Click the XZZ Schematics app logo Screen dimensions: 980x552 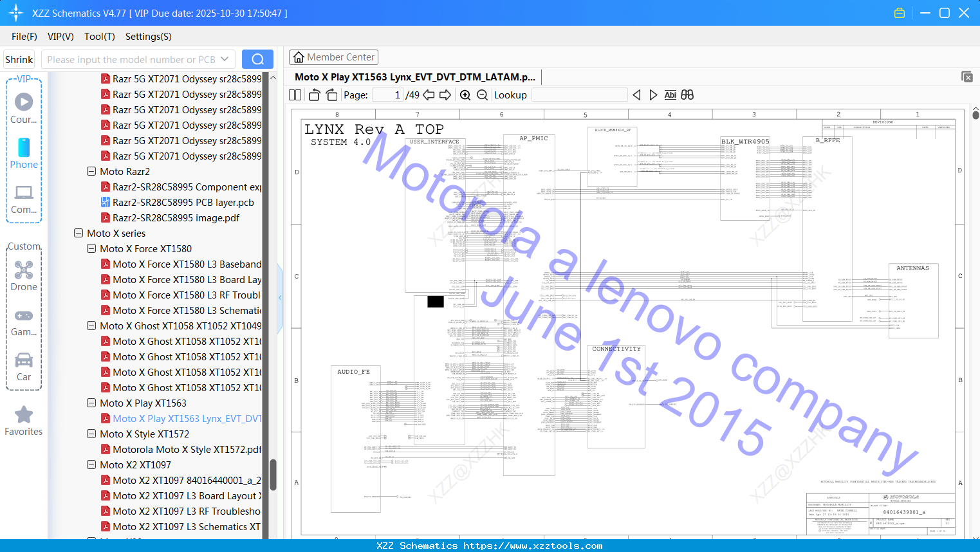click(16, 13)
